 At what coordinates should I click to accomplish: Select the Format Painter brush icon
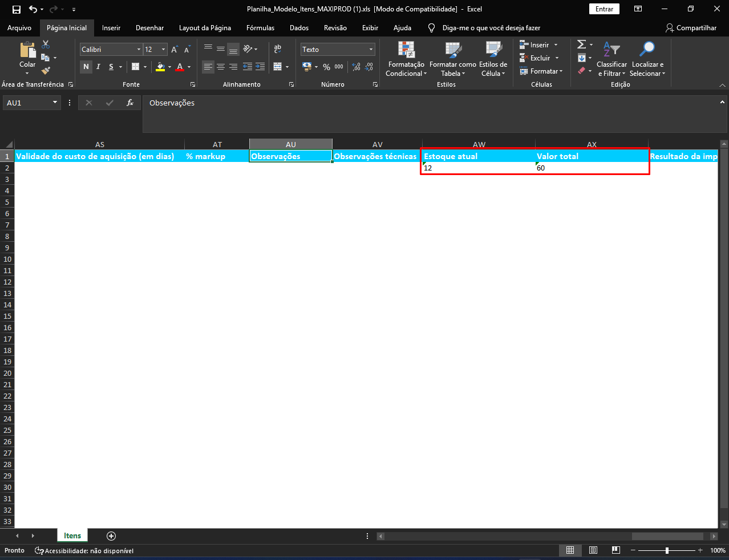click(46, 71)
